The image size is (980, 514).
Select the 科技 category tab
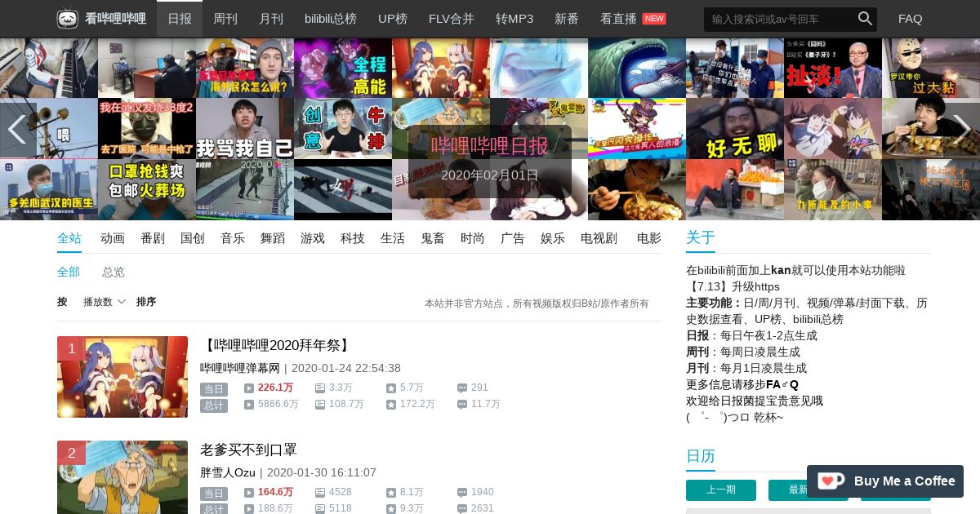pyautogui.click(x=353, y=238)
